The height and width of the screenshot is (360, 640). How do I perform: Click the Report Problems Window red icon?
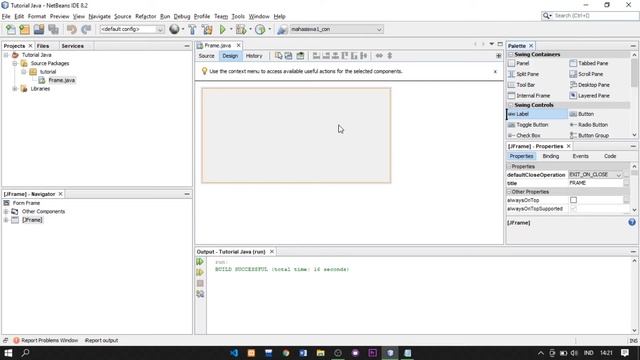coord(16,340)
